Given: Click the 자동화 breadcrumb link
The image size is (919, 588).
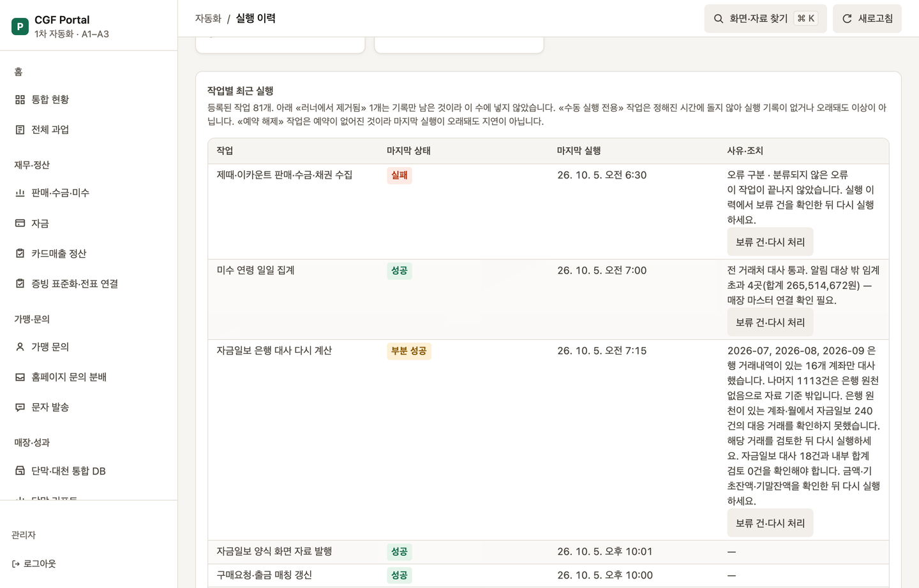Looking at the screenshot, I should point(208,18).
